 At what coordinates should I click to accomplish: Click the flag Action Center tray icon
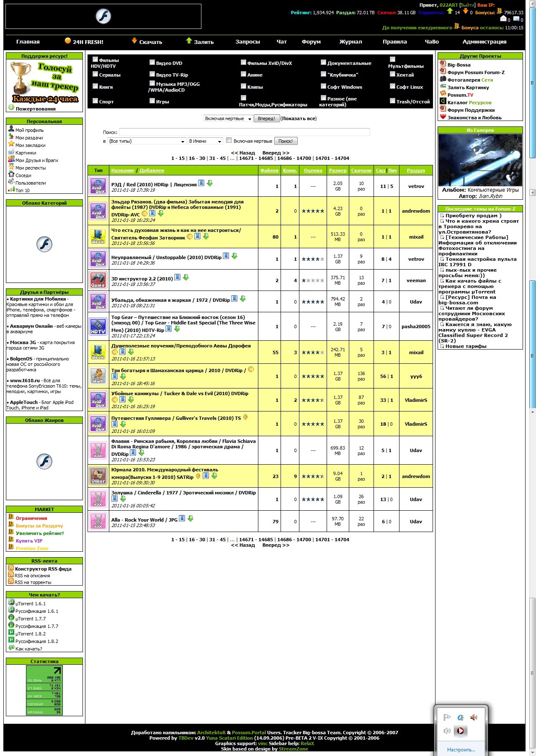447,717
